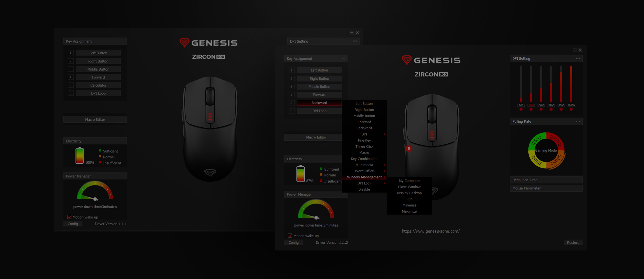
Task: Click Driver Version:1.1.2 text
Action: pos(332,242)
